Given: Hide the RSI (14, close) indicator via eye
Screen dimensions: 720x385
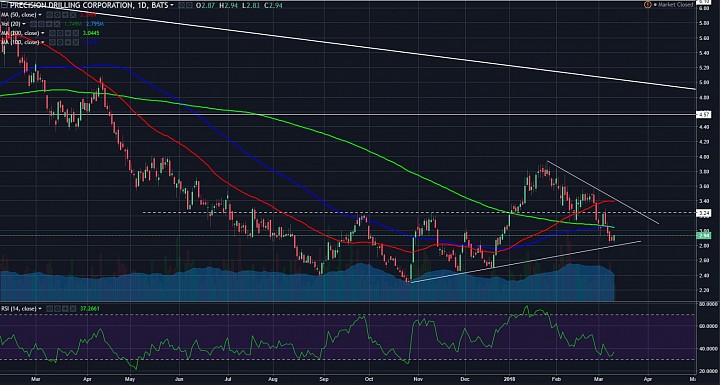Looking at the screenshot, I should click(50, 309).
